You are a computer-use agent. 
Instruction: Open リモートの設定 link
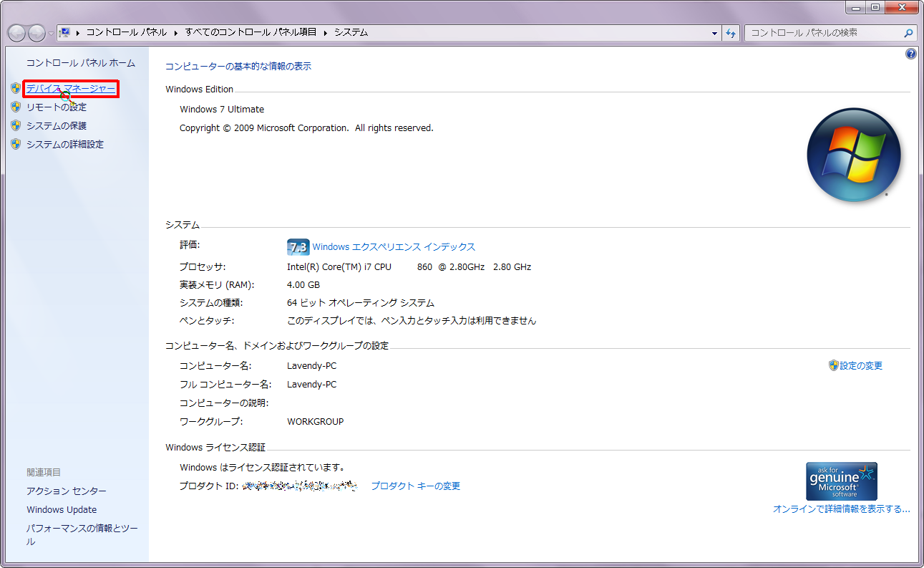coord(57,107)
